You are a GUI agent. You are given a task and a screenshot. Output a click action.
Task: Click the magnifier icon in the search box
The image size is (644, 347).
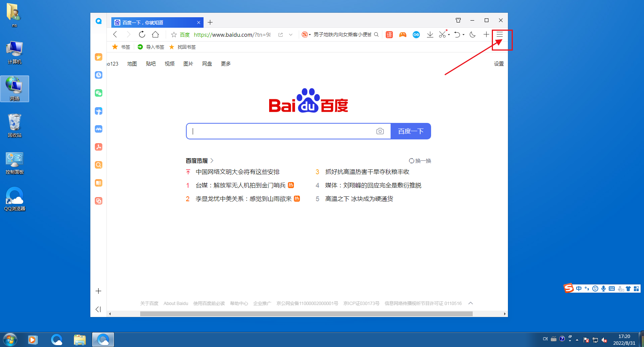coord(376,34)
